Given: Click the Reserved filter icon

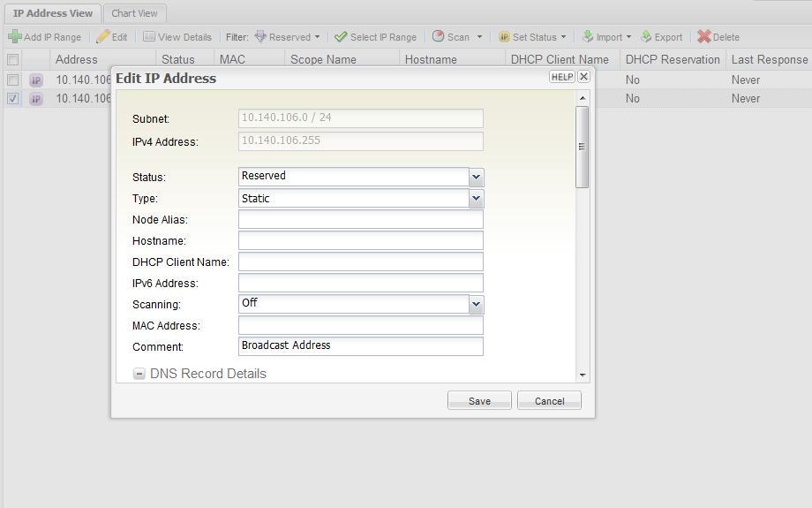Looking at the screenshot, I should 260,36.
